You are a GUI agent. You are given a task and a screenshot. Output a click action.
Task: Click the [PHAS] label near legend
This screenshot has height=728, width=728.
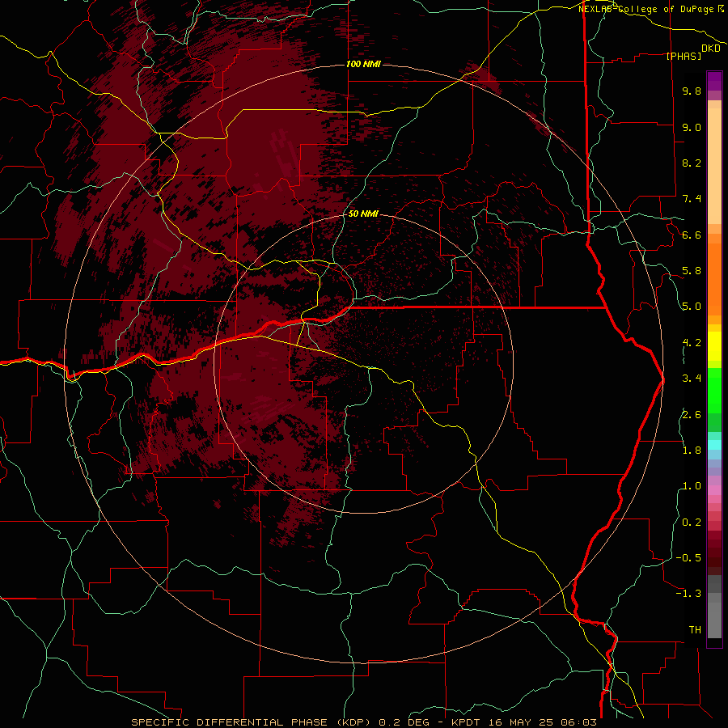(x=684, y=57)
